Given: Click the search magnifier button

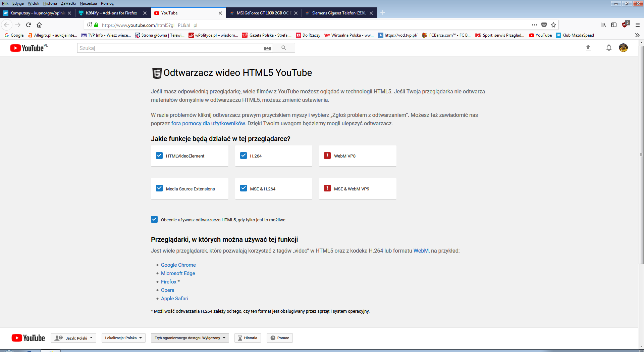Looking at the screenshot, I should [284, 48].
